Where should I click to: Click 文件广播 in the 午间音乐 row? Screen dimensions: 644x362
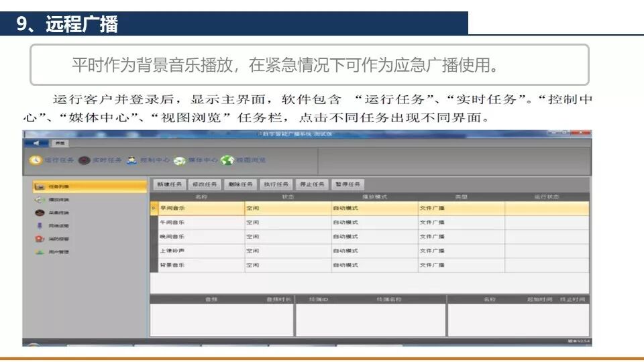point(432,223)
